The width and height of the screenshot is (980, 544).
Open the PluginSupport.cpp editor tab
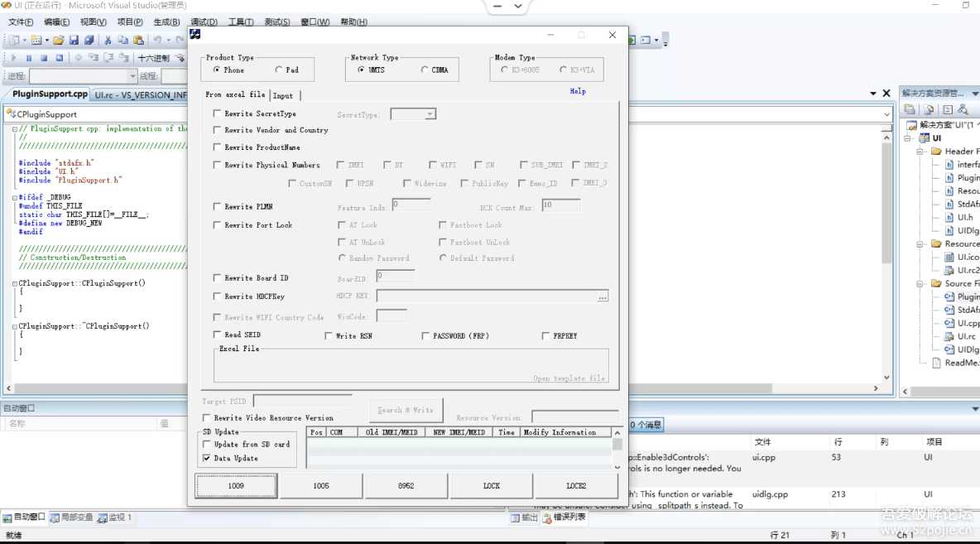coord(50,94)
